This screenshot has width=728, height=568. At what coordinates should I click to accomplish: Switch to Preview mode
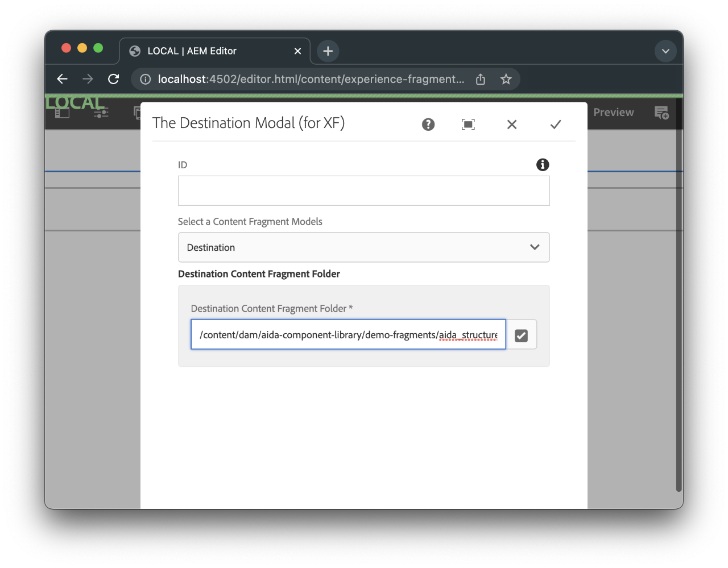tap(613, 113)
